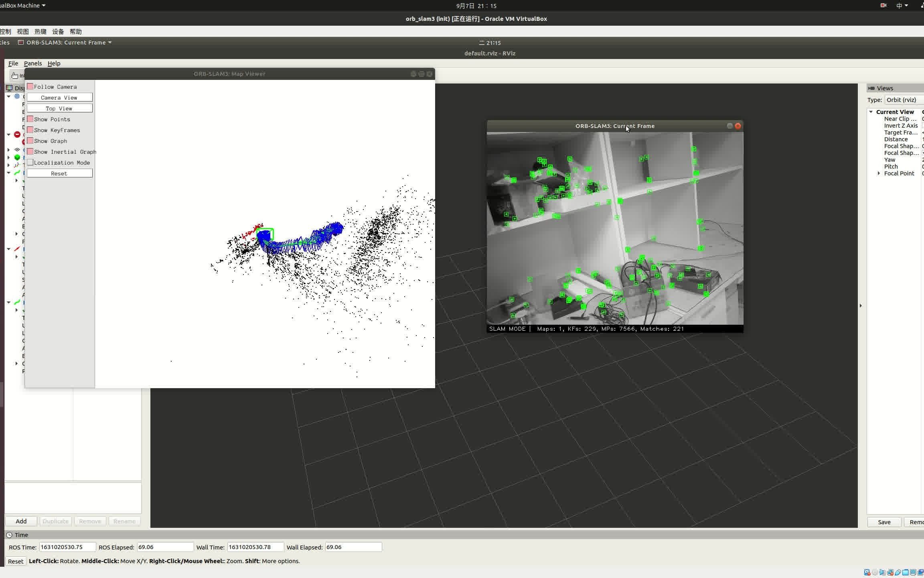Image resolution: width=924 pixels, height=578 pixels.
Task: Open the RViz Panels menu
Action: [33, 63]
